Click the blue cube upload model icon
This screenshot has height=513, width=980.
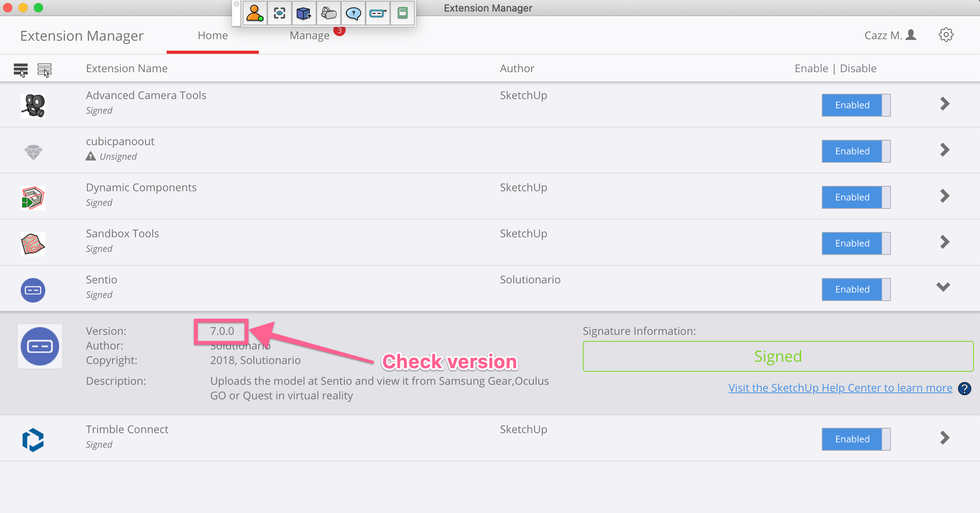coord(304,13)
